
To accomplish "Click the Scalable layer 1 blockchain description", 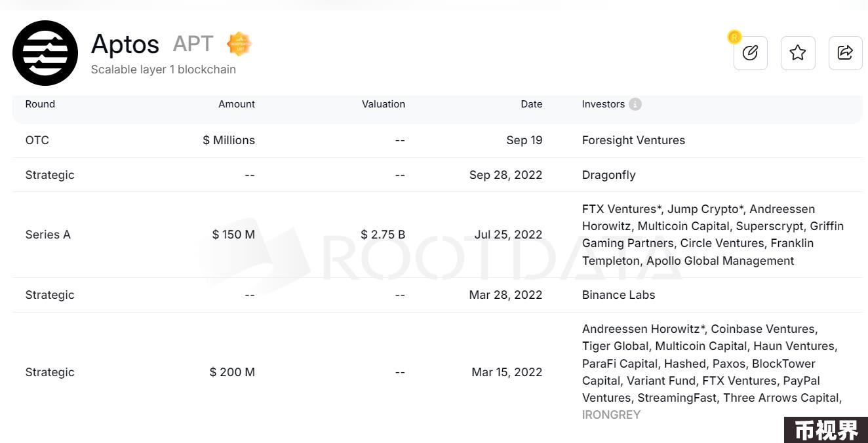I will coord(163,69).
